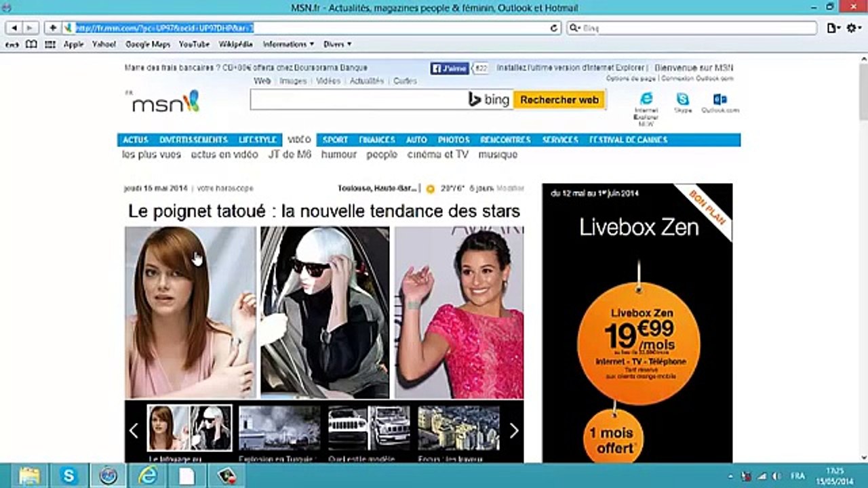Viewport: 868px width, 488px height.
Task: Open the Yahoo! bookmark
Action: coord(104,44)
